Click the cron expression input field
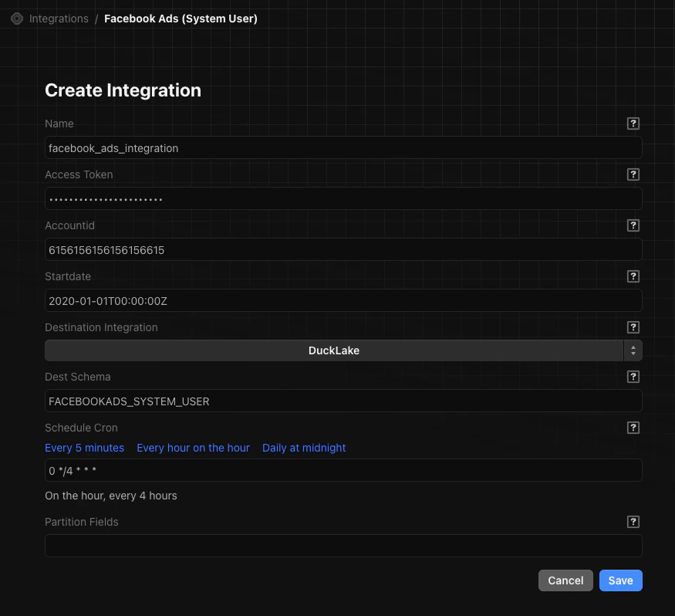The width and height of the screenshot is (675, 616). click(343, 471)
